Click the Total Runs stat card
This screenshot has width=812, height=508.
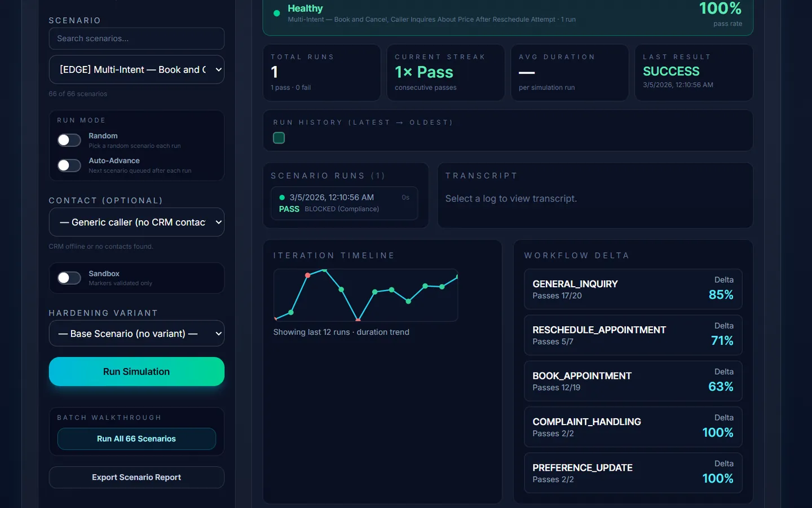coord(322,73)
